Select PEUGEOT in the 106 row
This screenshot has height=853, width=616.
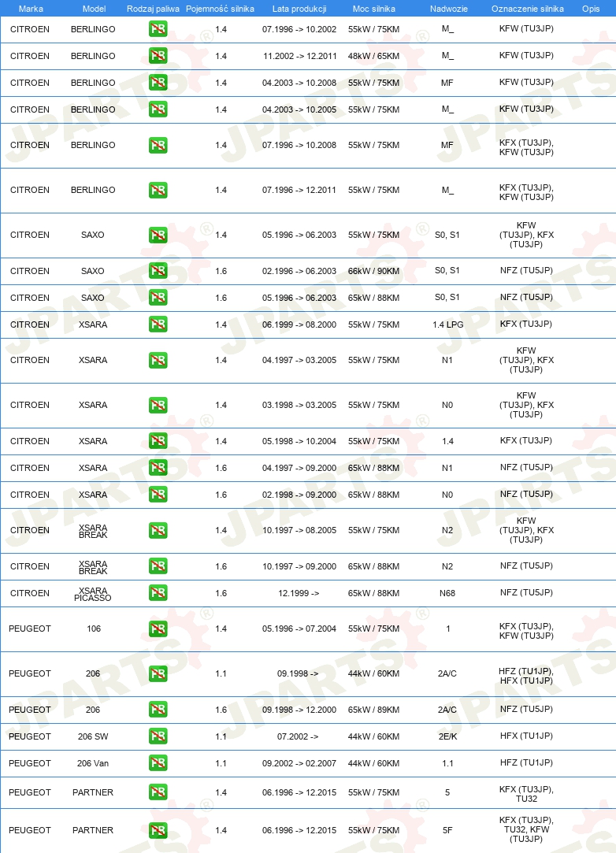30,629
